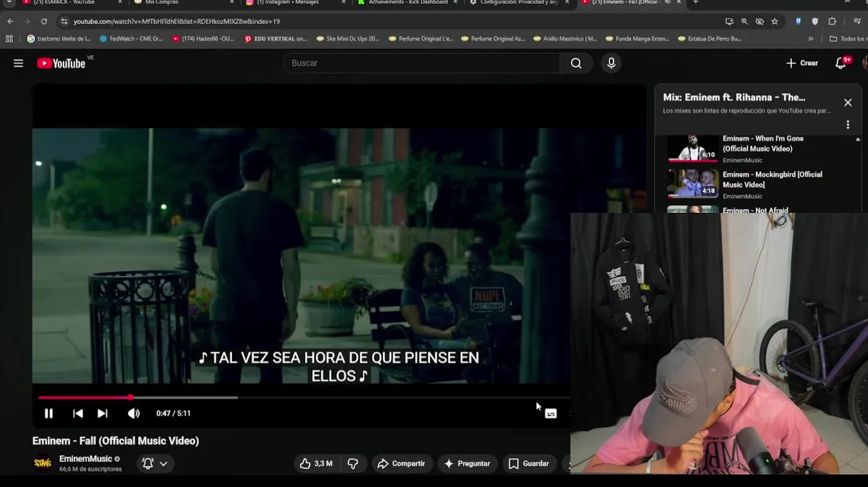
Task: Click the search magnifier button
Action: tap(576, 63)
